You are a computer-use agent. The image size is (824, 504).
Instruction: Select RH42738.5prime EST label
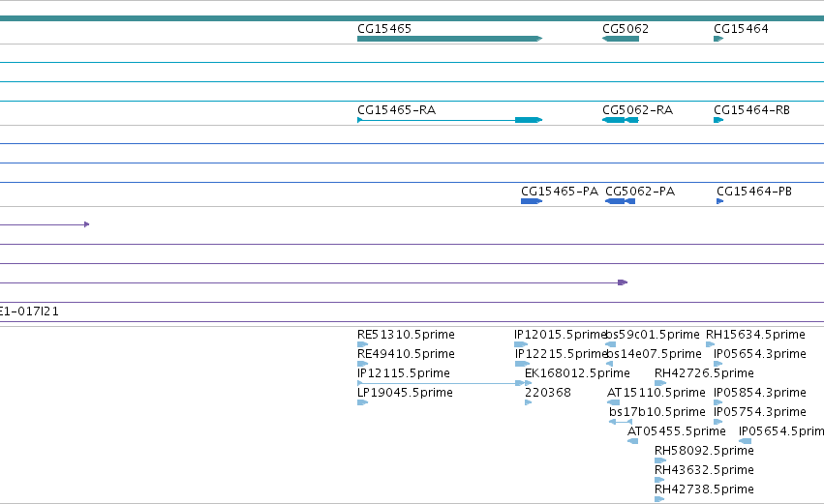pos(704,489)
